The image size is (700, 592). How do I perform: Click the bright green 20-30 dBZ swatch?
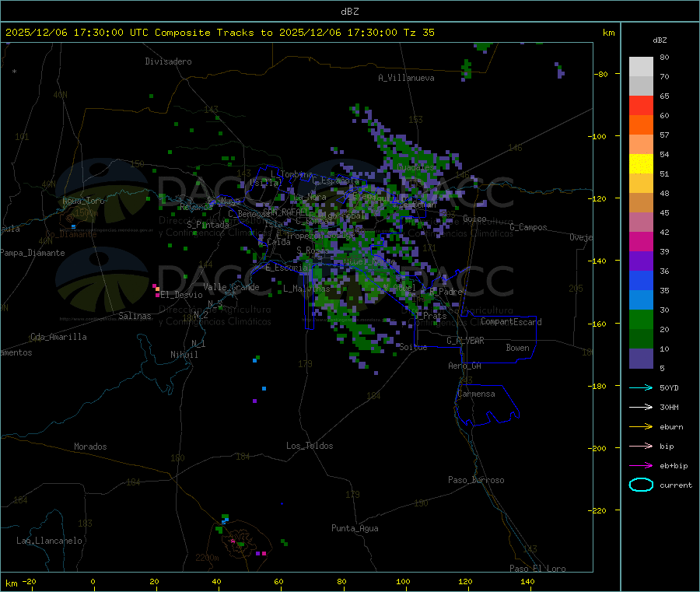click(641, 320)
